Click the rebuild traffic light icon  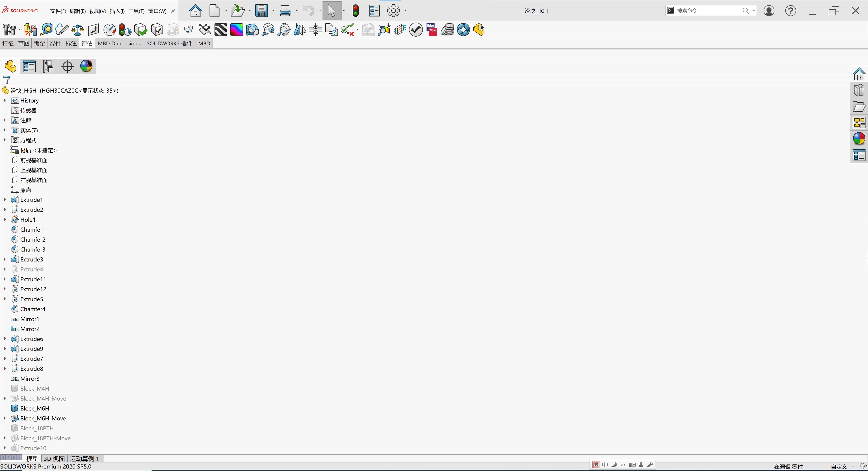(356, 11)
